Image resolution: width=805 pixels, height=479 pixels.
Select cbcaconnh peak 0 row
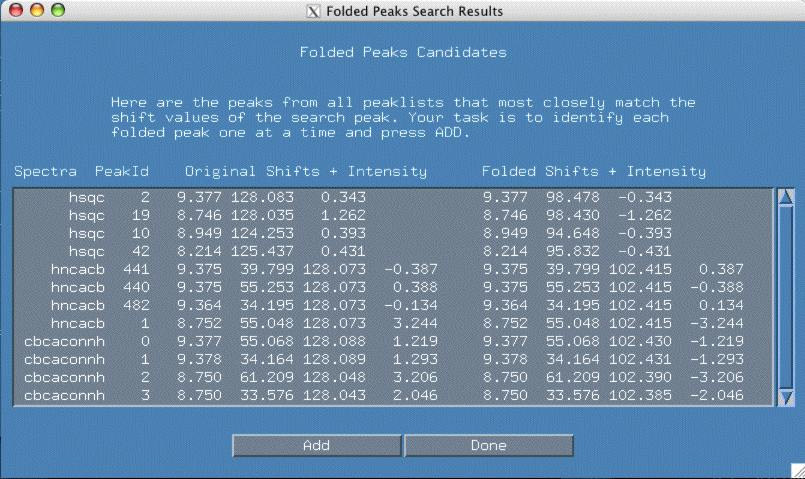click(x=390, y=341)
